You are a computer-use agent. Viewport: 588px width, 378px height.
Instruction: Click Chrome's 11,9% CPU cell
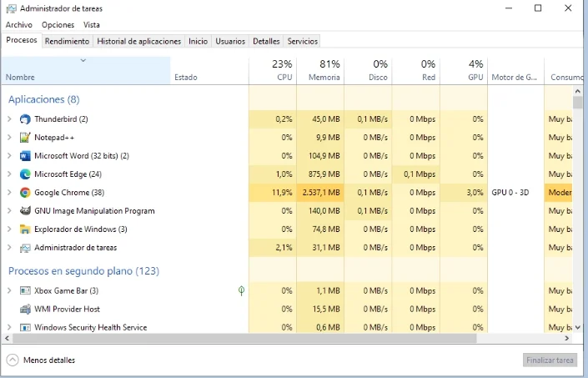pyautogui.click(x=273, y=193)
